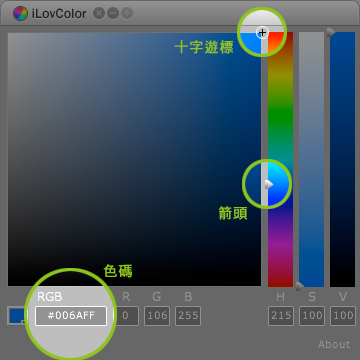Screen dimensions: 360x360
Task: Click the iLovColor color wheel app icon
Action: pos(21,14)
